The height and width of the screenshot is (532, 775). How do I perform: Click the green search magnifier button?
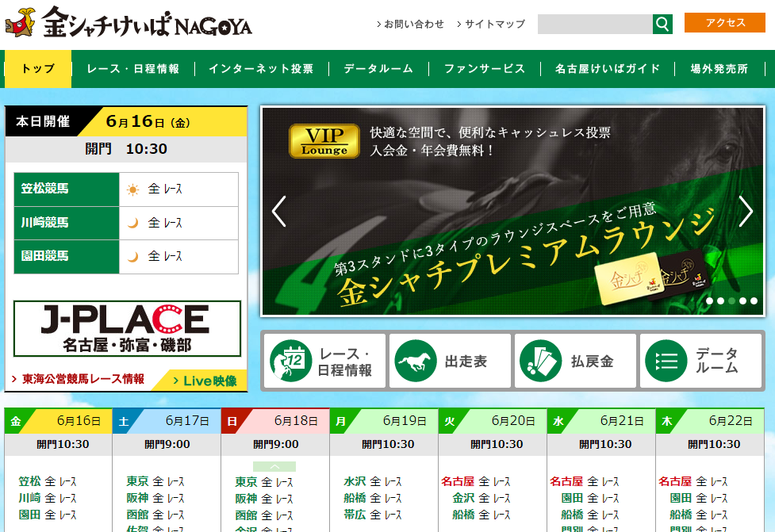662,24
